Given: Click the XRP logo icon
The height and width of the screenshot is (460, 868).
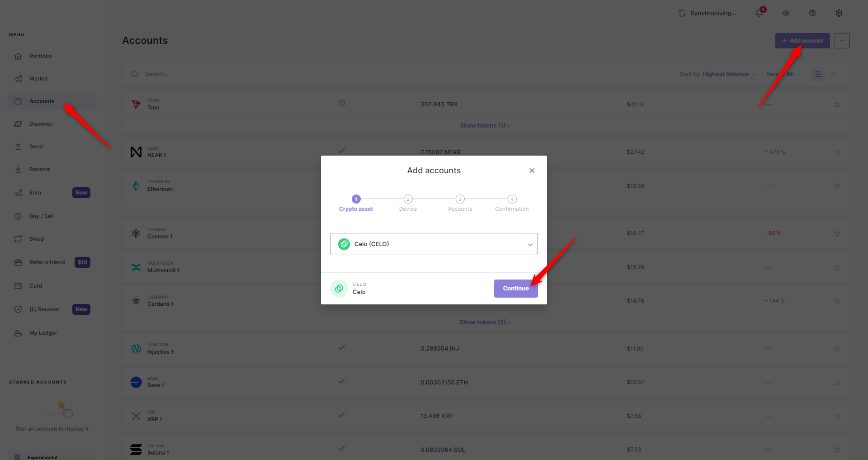Looking at the screenshot, I should coord(136,416).
